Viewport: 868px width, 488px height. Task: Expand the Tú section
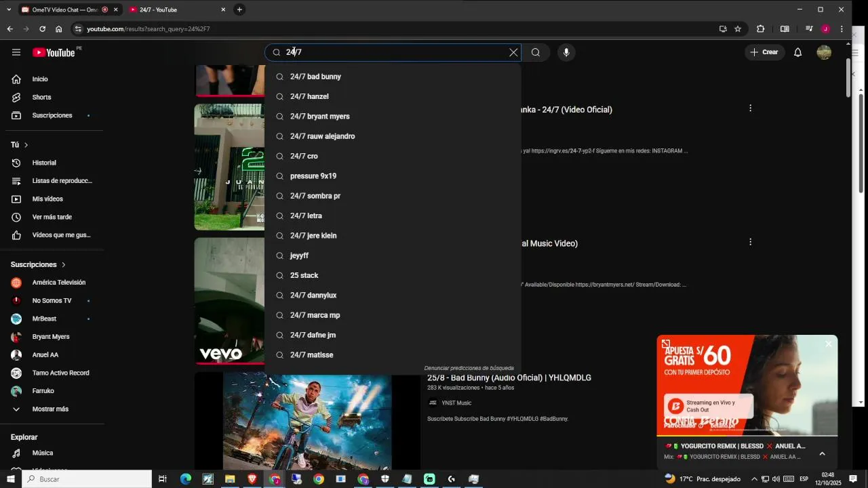(x=20, y=145)
